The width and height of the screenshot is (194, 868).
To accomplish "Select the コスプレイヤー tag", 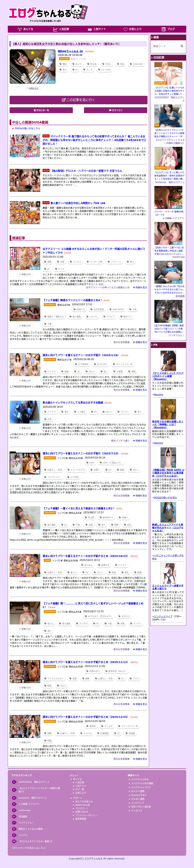I will tap(53, 477).
